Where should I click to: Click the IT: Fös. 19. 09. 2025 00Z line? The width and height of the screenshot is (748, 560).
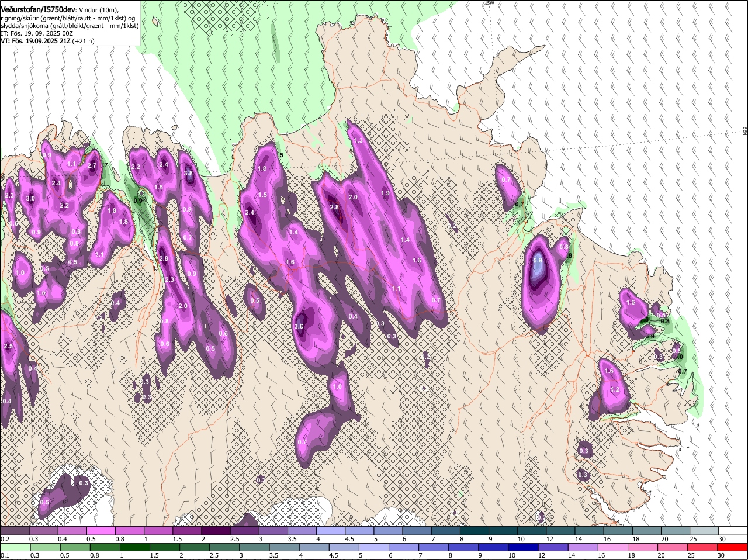click(37, 33)
